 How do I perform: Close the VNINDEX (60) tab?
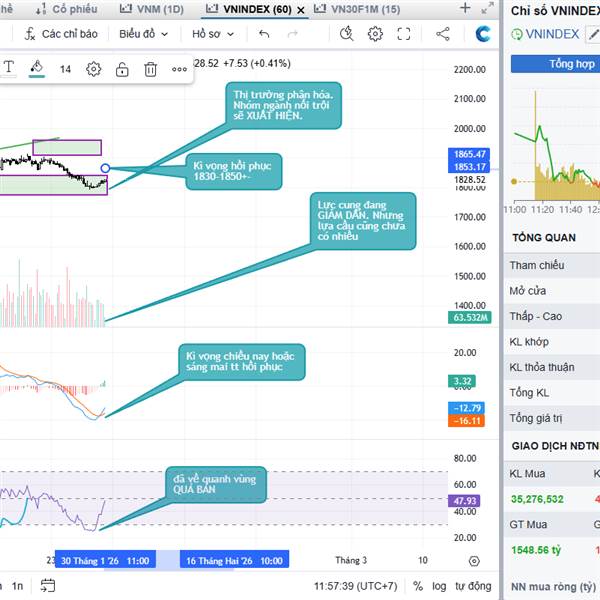[301, 10]
